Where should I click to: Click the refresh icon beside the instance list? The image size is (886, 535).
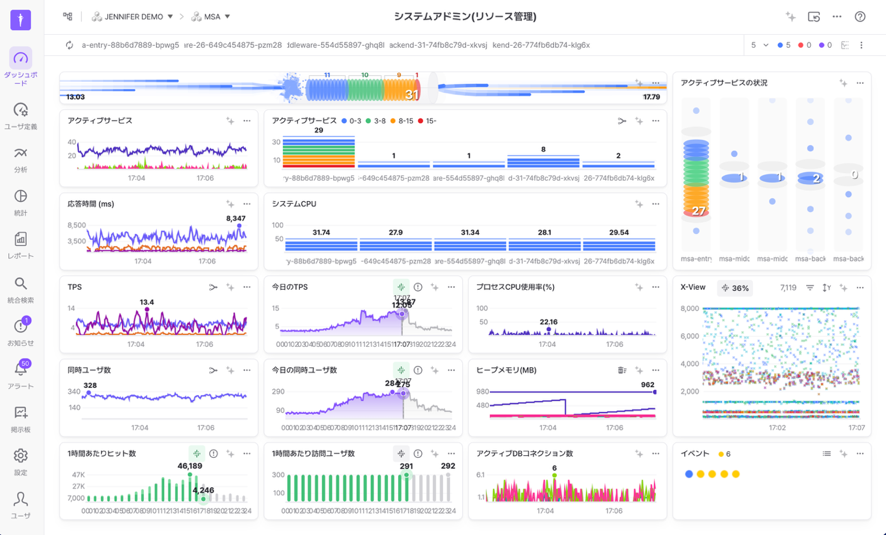(x=69, y=45)
